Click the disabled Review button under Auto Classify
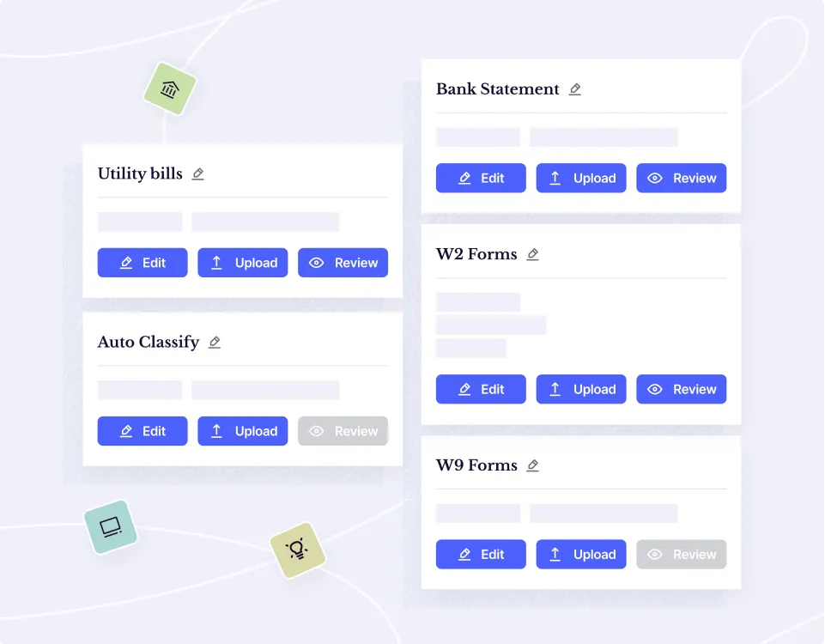This screenshot has height=644, width=825. tap(343, 431)
